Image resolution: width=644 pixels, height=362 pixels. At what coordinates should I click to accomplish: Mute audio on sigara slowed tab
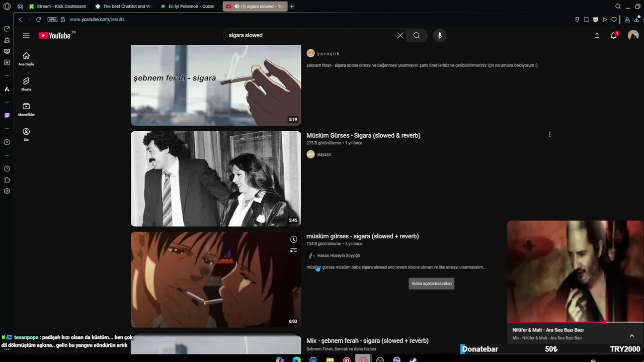pos(236,7)
